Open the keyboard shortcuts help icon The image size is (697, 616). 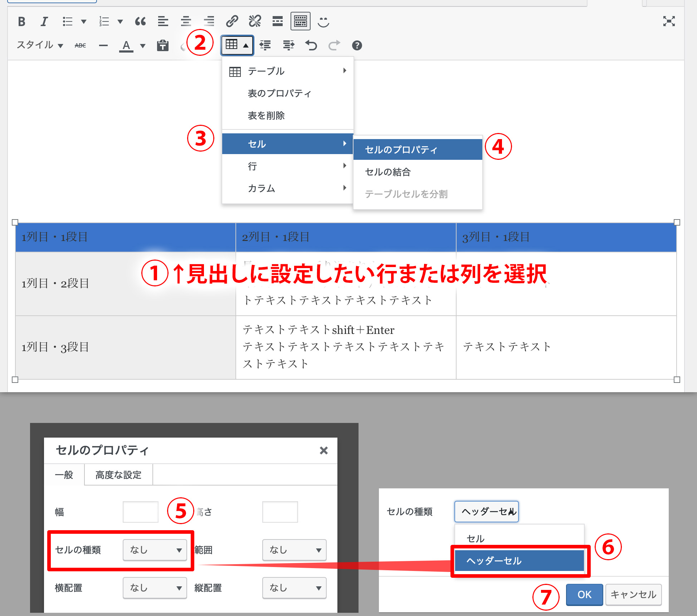tap(357, 45)
